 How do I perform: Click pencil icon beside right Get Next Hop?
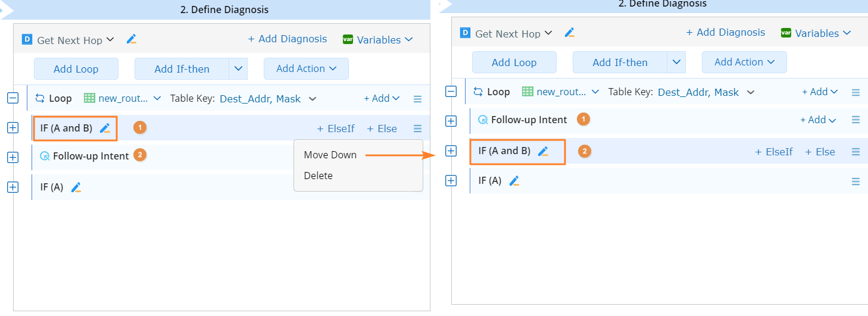click(570, 33)
